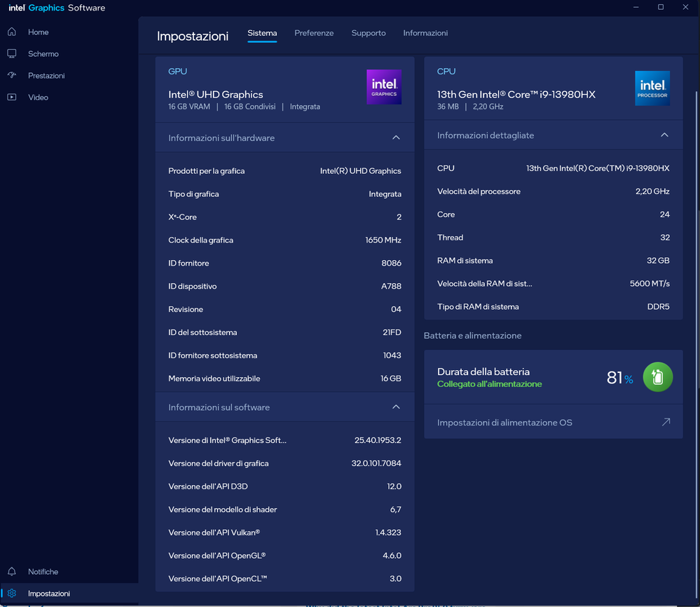The width and height of the screenshot is (700, 607).
Task: Open the Home section house icon
Action: pyautogui.click(x=12, y=32)
